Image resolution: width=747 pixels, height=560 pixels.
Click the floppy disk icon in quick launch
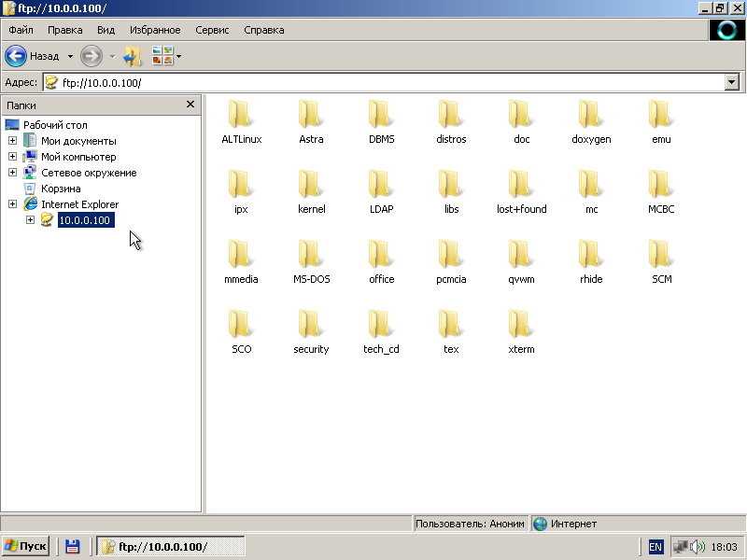[72, 547]
